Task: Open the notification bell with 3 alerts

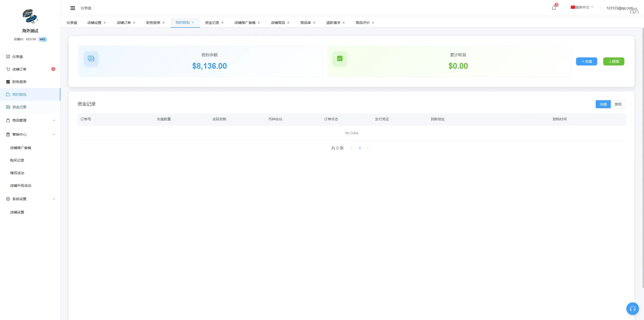Action: (554, 8)
